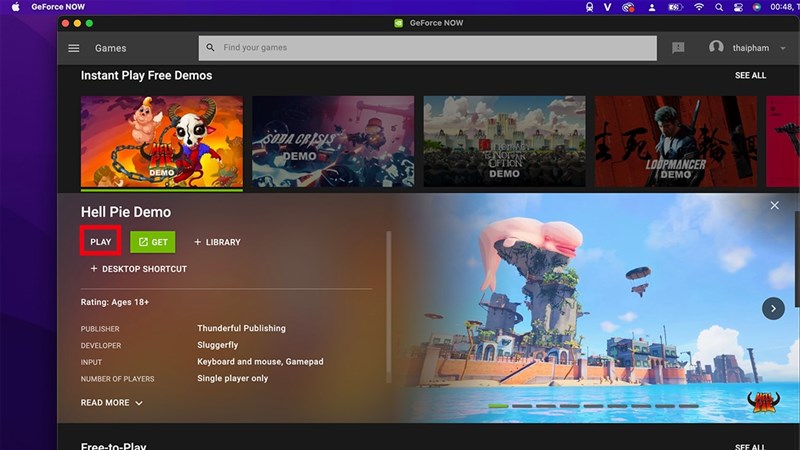This screenshot has height=450, width=800.
Task: Open the GeForce NOW menu bar item
Action: pos(58,7)
